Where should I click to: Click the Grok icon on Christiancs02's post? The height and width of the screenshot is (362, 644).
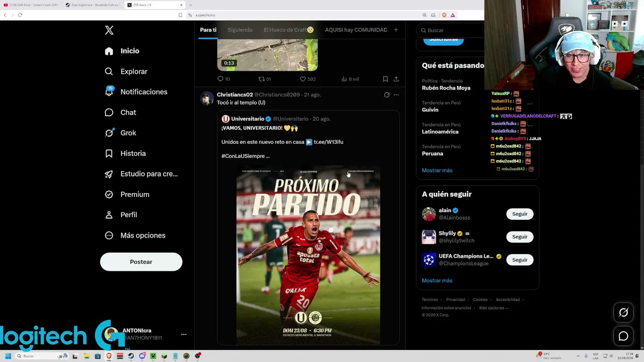point(386,95)
